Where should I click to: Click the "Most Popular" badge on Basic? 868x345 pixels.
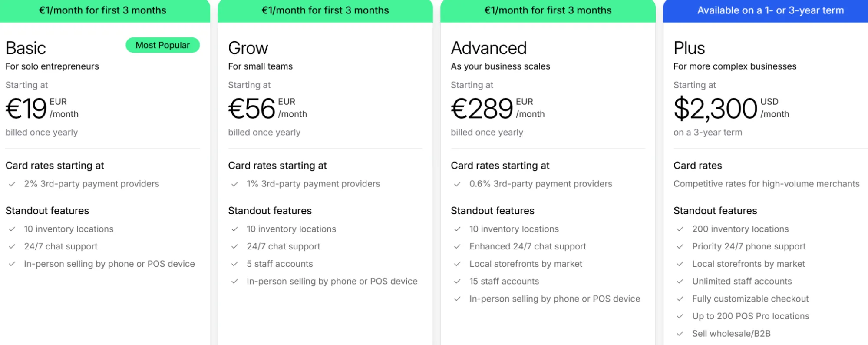tap(162, 45)
